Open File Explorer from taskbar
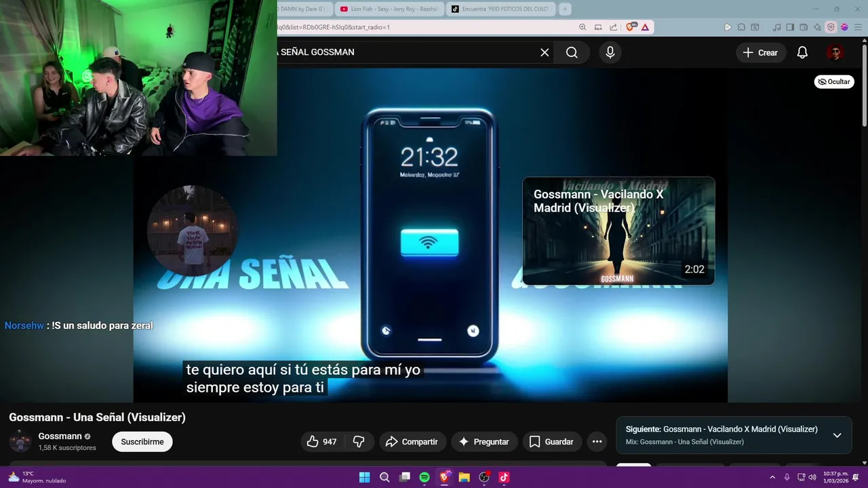 point(464,477)
